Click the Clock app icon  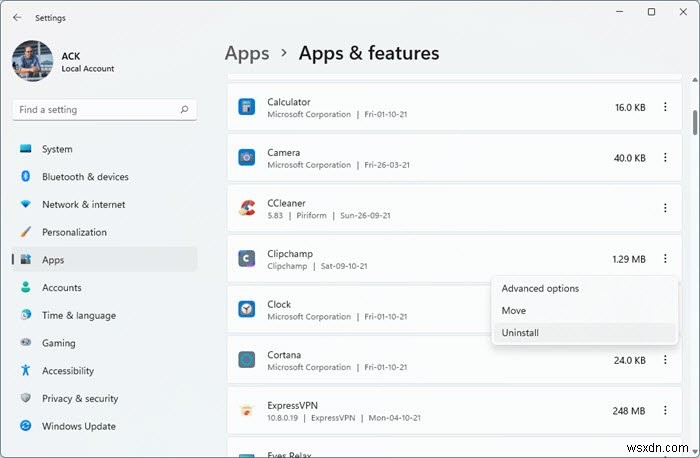click(x=246, y=309)
